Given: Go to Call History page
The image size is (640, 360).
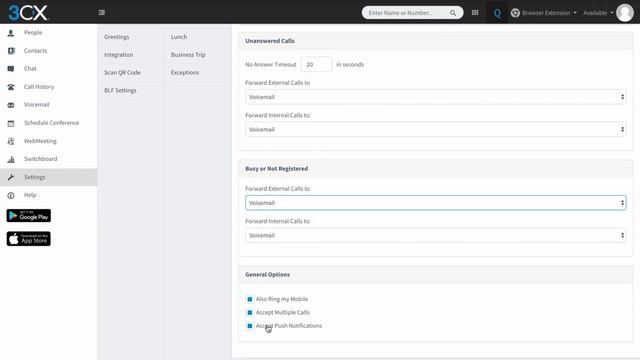Looking at the screenshot, I should 39,87.
